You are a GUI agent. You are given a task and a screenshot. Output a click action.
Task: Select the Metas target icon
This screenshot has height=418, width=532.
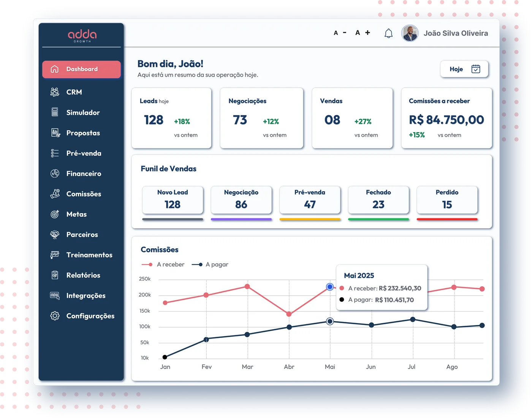[55, 214]
